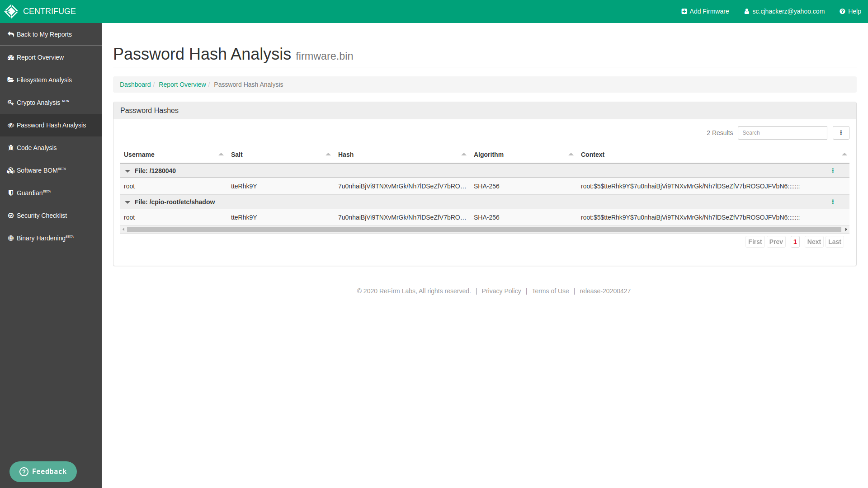The image size is (868, 488).
Task: Open Software BOM in sidebar
Action: click(51, 170)
